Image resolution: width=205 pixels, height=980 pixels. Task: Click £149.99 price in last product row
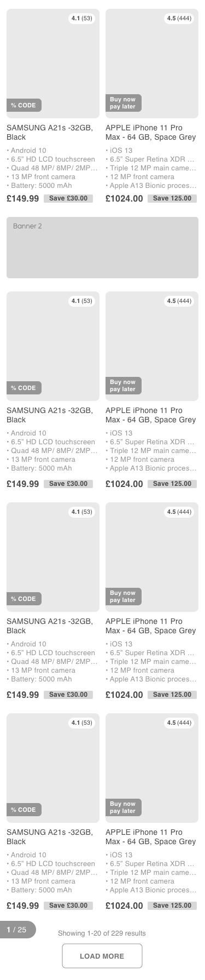click(23, 906)
